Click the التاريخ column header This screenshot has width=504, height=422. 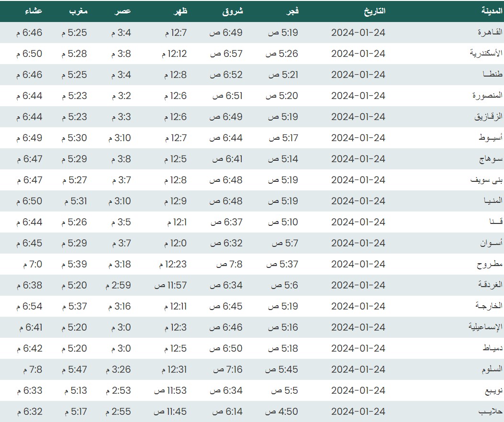point(375,11)
